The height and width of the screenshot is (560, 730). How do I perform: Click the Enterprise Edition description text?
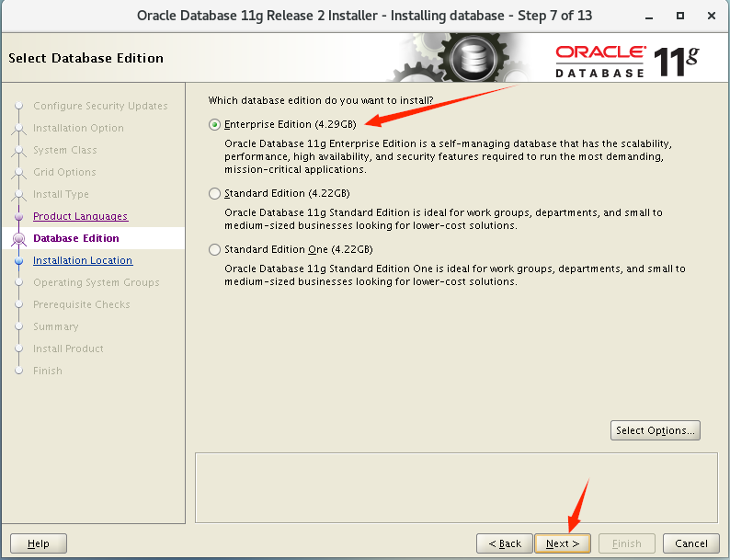click(x=448, y=156)
